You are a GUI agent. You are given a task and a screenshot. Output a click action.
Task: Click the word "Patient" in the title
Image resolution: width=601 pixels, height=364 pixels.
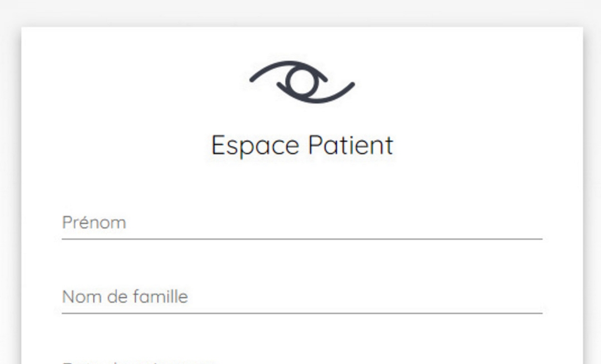[x=351, y=146]
